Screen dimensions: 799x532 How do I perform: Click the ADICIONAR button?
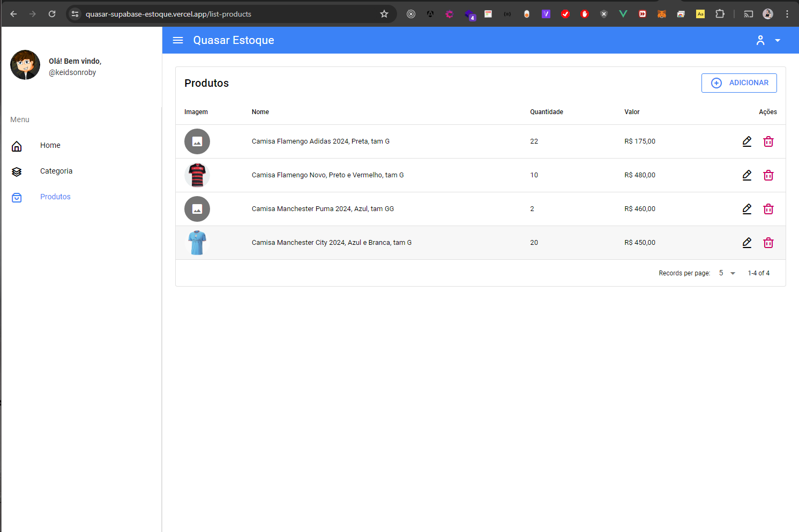tap(739, 83)
